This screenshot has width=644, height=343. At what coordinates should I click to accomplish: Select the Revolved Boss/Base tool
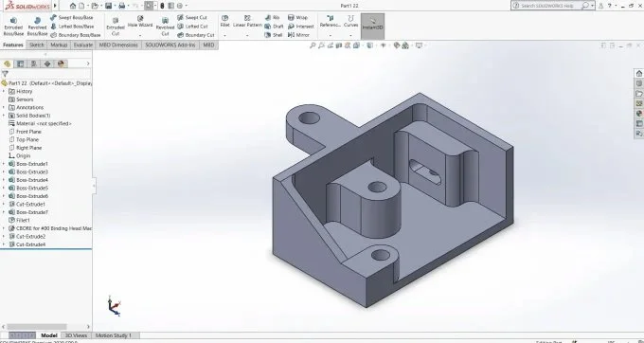[x=37, y=27]
